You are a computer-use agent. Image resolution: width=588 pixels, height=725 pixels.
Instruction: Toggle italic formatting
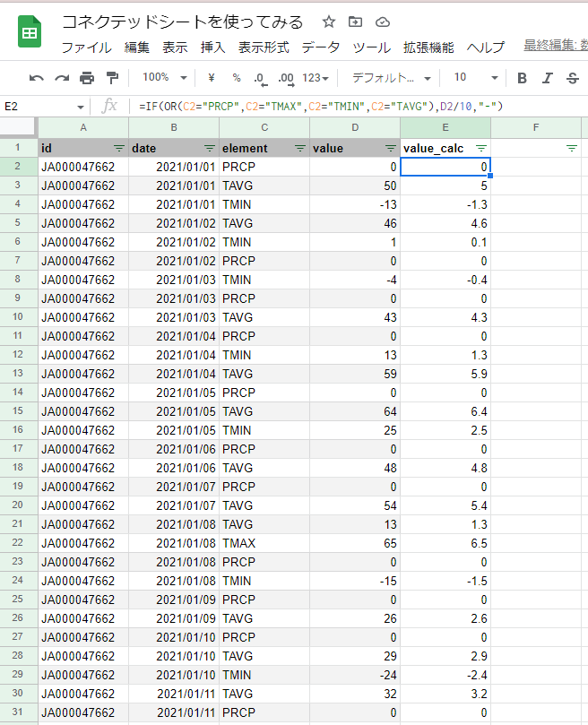548,78
